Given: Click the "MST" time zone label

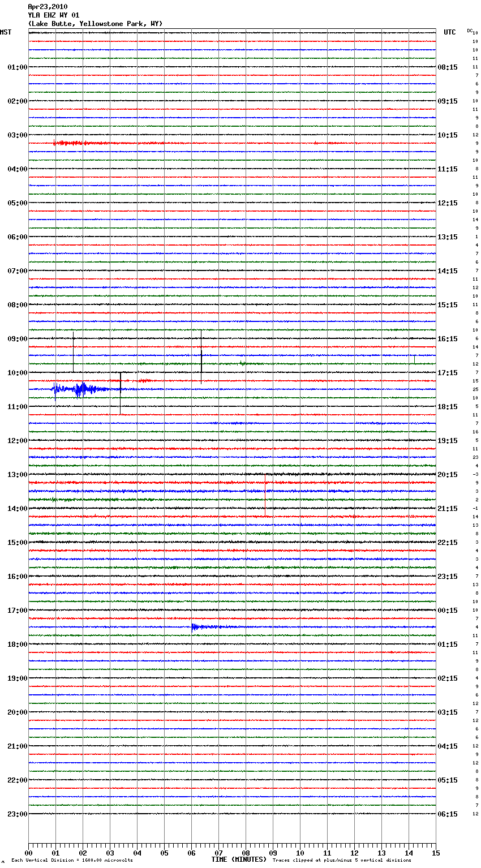Looking at the screenshot, I should click(6, 32).
